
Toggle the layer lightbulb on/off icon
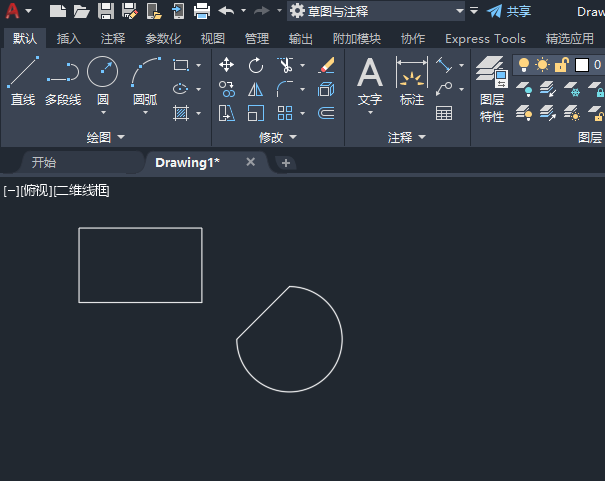(x=523, y=65)
